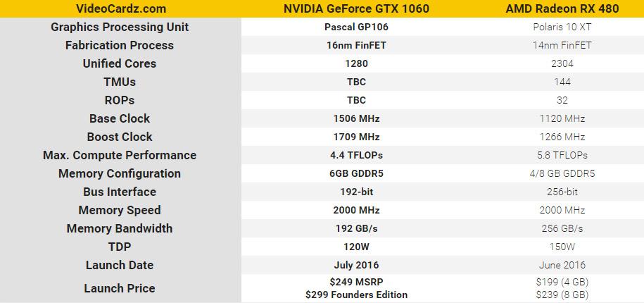The image size is (644, 303).
Task: Select the 256-bit bus interface value
Action: click(x=562, y=192)
